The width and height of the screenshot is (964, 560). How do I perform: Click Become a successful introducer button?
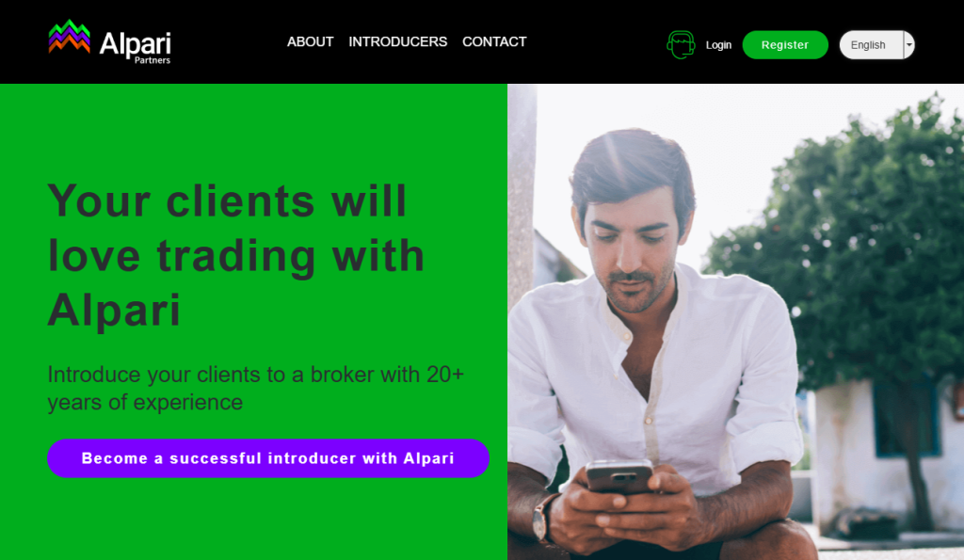pos(268,458)
